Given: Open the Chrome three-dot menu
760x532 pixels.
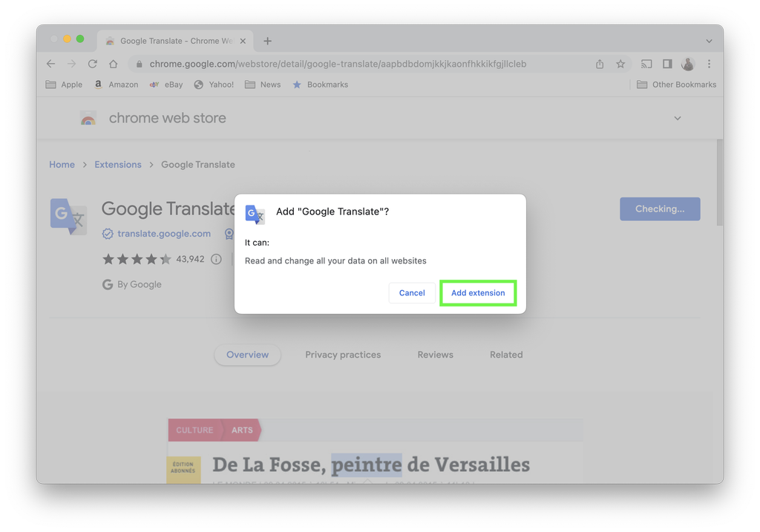Looking at the screenshot, I should pyautogui.click(x=709, y=64).
